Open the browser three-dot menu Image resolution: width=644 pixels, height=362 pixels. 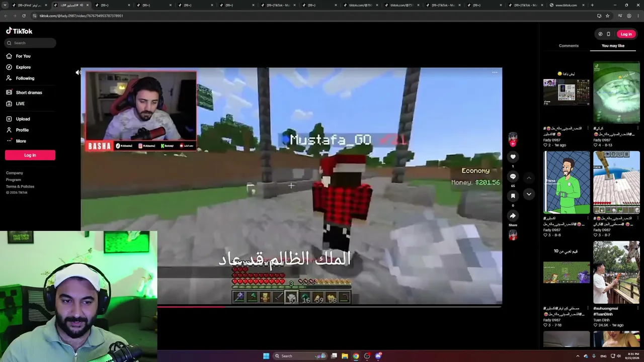tap(637, 16)
